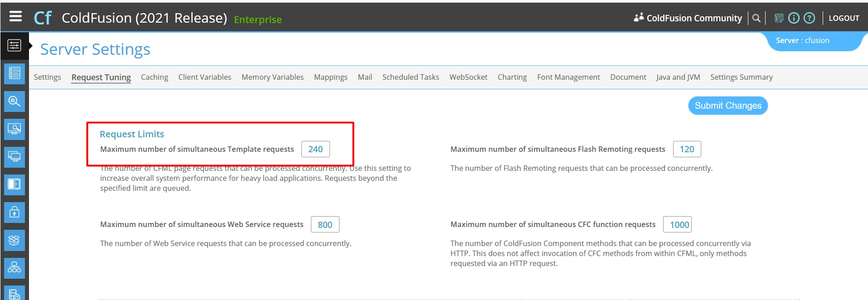Viewport: 868px width, 300px height.
Task: Click the search magnifier in header
Action: click(x=756, y=18)
